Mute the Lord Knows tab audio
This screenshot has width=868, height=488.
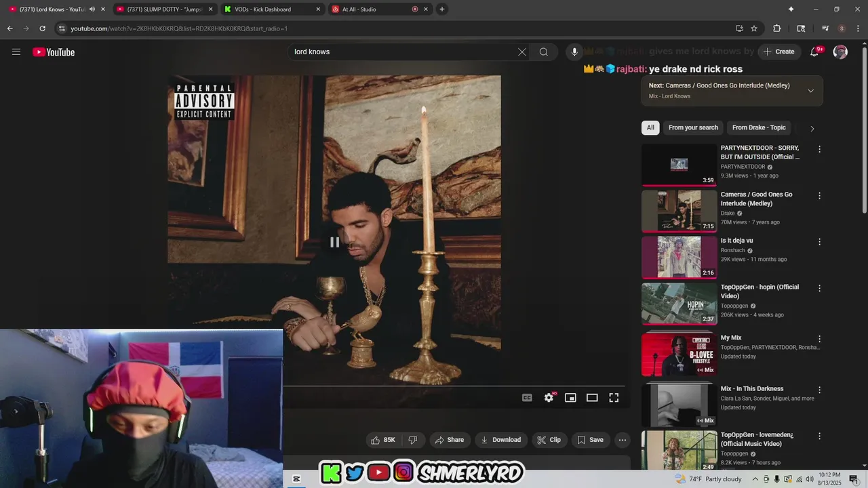pyautogui.click(x=92, y=9)
